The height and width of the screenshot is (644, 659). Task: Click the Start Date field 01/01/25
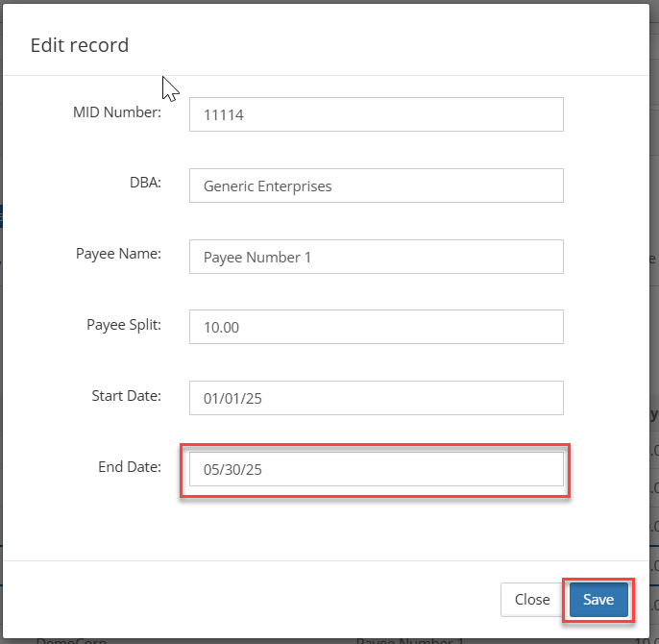click(377, 398)
